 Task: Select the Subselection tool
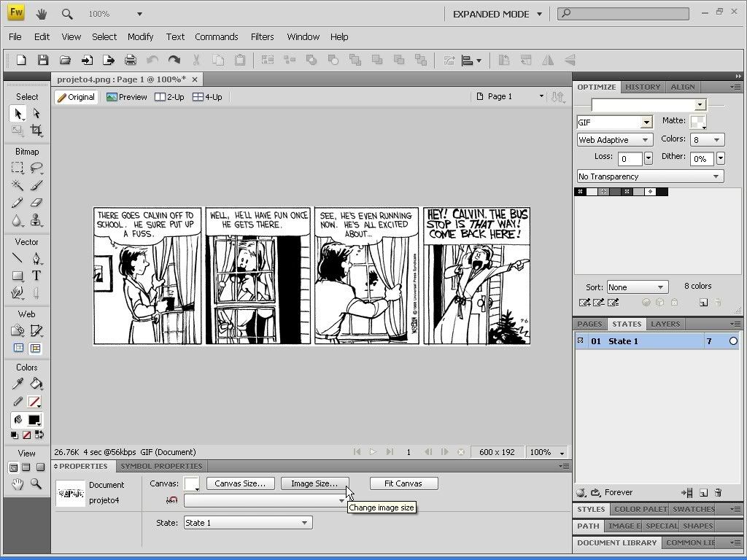pyautogui.click(x=36, y=113)
